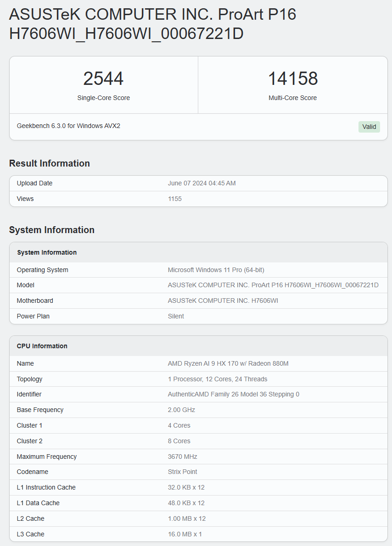
Task: Select 'Microsoft Windows 11 Pro (64-bit)' value
Action: pos(216,270)
